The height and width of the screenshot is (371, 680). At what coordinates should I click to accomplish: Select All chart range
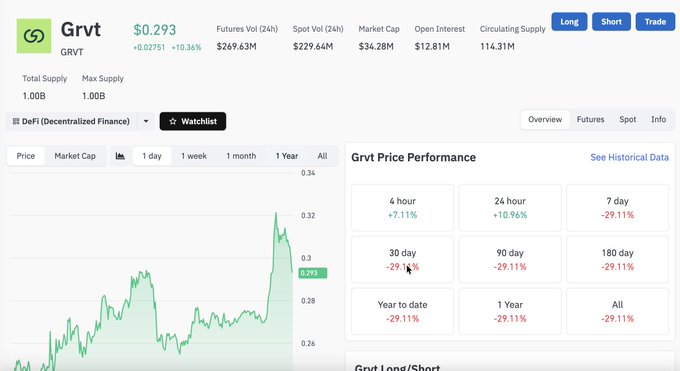(x=322, y=156)
